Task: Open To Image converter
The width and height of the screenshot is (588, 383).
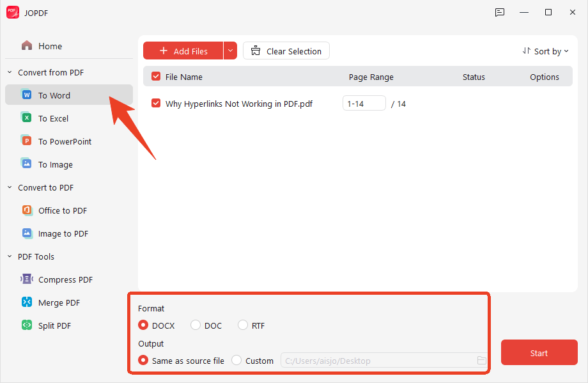Action: click(x=69, y=164)
